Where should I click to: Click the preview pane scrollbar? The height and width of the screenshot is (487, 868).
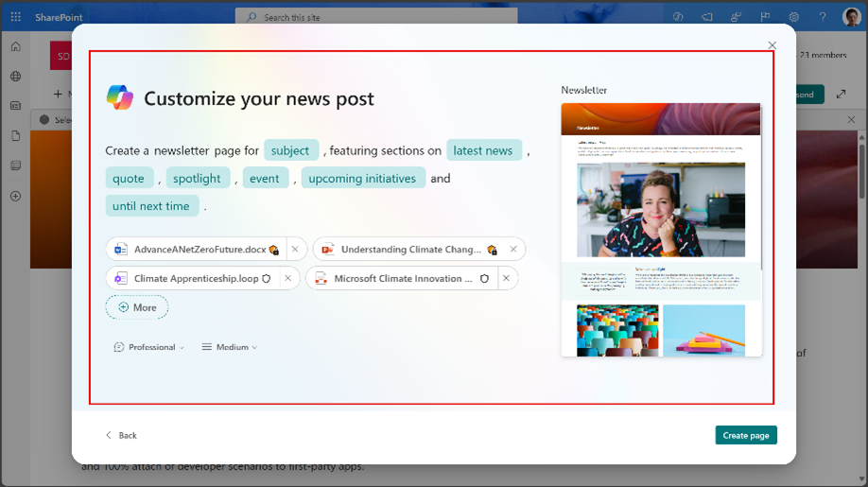(x=762, y=188)
